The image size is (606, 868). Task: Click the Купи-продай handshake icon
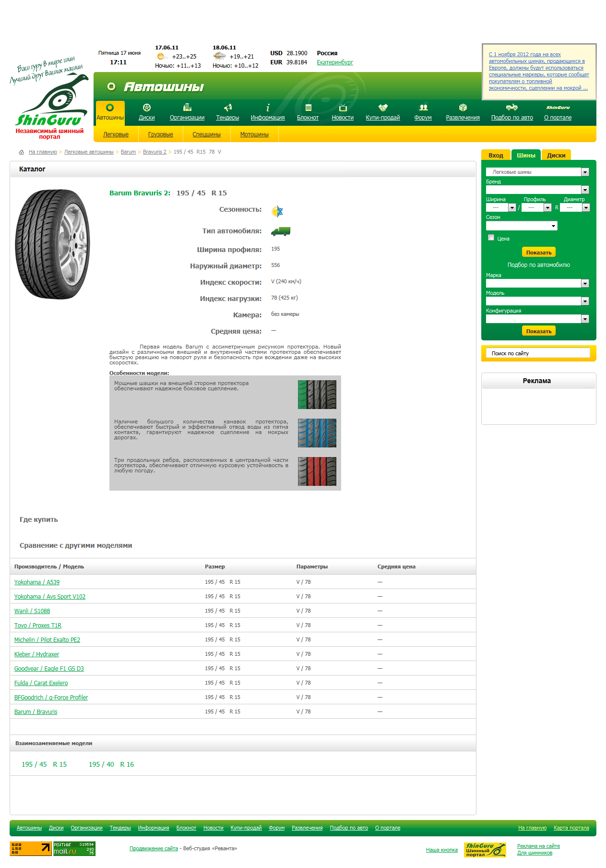click(x=383, y=108)
